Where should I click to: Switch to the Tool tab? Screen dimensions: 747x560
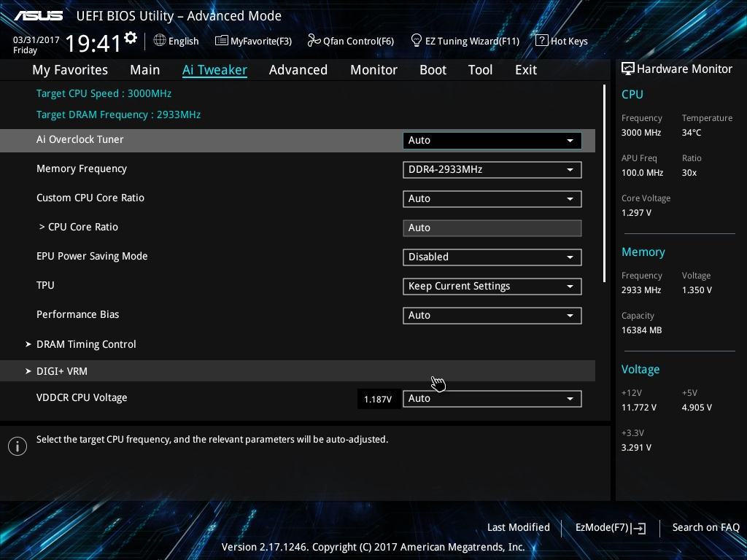click(x=480, y=70)
